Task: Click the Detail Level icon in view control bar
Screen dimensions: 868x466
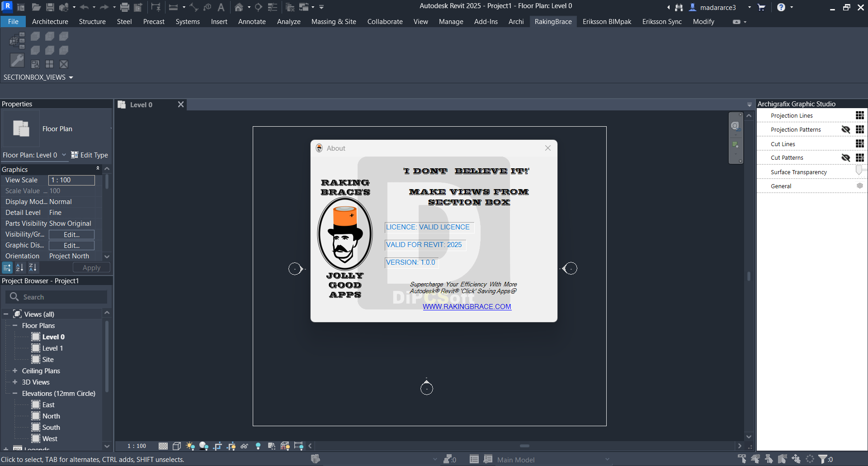Action: pyautogui.click(x=163, y=446)
